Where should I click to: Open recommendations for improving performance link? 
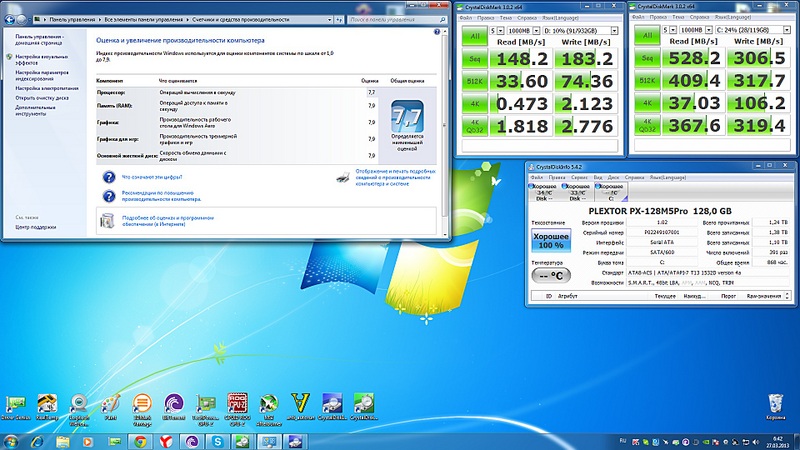pyautogui.click(x=161, y=196)
